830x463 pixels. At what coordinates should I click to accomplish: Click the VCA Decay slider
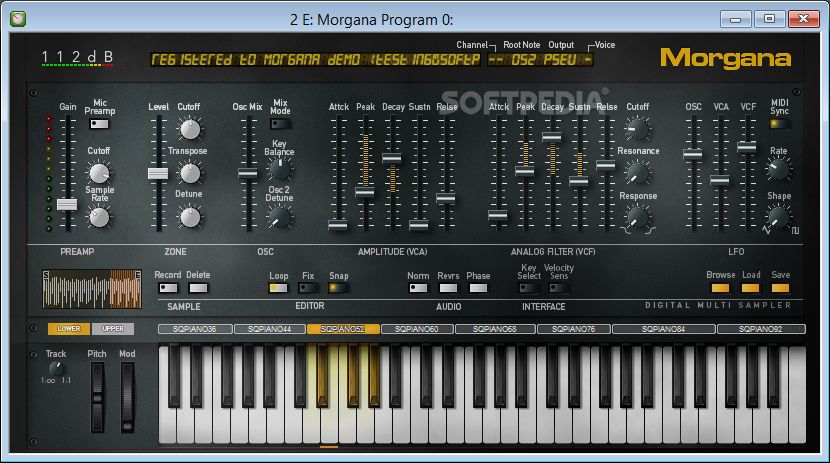coord(392,158)
